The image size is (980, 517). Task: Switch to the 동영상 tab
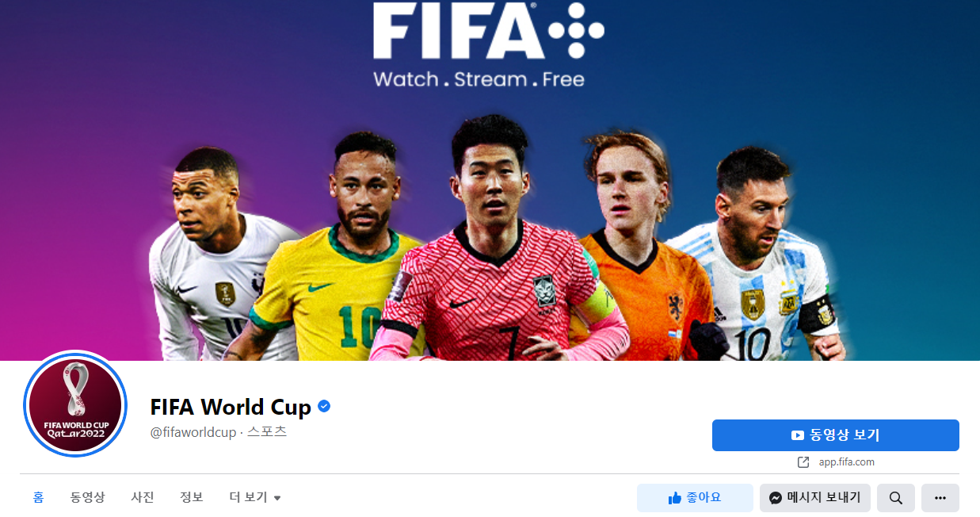(x=87, y=498)
